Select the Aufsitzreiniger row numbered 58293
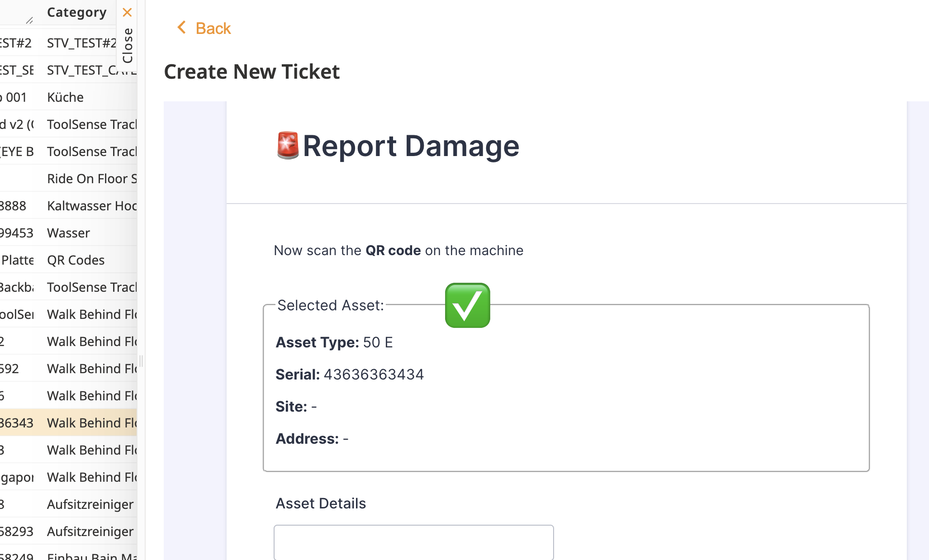The image size is (929, 560). 68,532
